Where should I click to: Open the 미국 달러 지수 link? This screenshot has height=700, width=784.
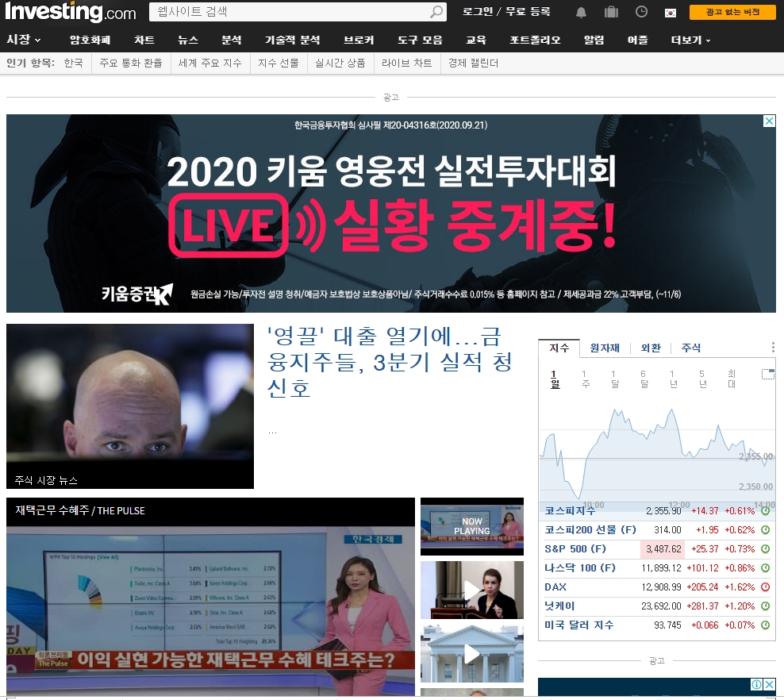tap(579, 625)
